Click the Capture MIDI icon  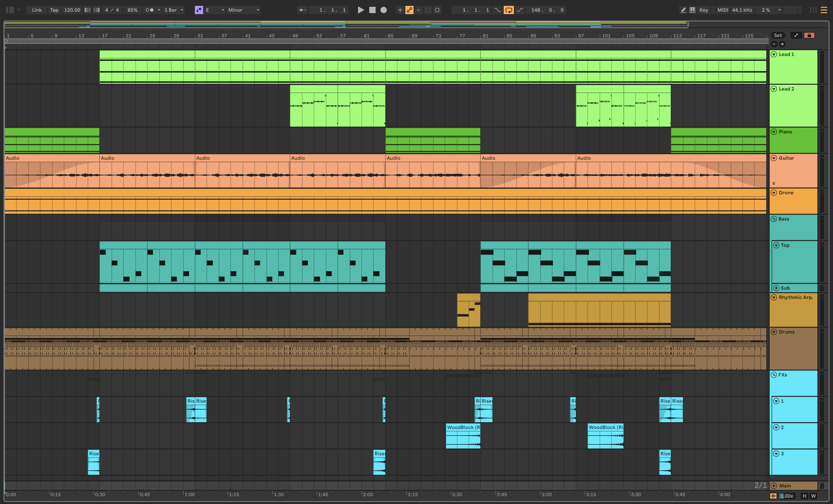pos(428,10)
